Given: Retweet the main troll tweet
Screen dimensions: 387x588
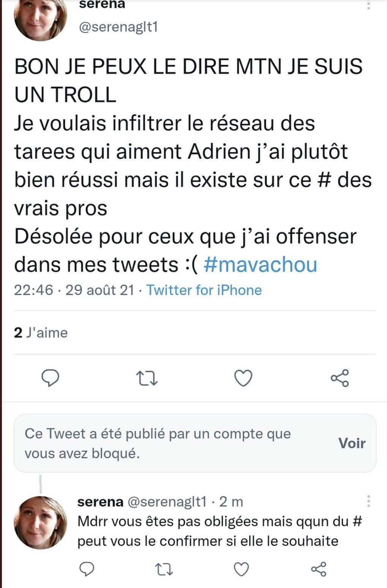Looking at the screenshot, I should click(x=147, y=378).
